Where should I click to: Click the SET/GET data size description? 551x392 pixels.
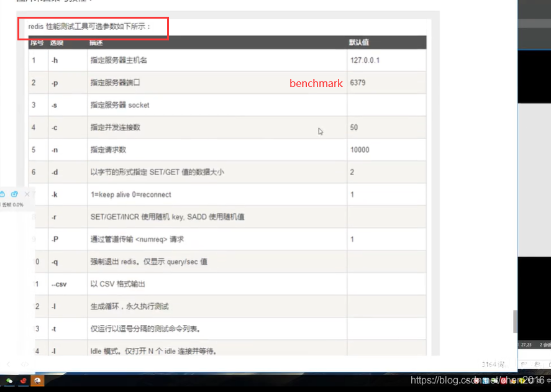[x=157, y=172]
